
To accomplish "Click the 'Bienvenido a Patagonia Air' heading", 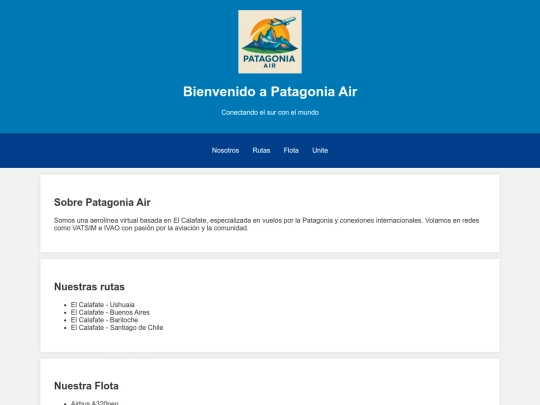I will point(270,92).
